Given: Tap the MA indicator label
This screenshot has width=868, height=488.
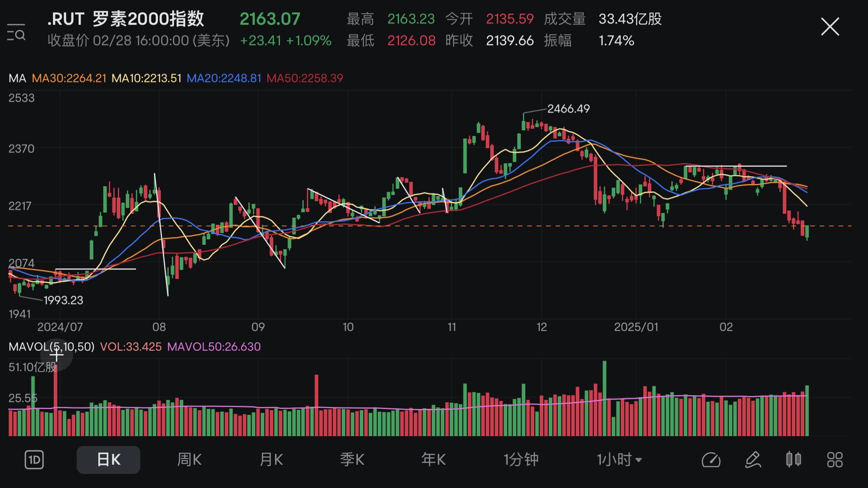Looking at the screenshot, I should tap(17, 78).
